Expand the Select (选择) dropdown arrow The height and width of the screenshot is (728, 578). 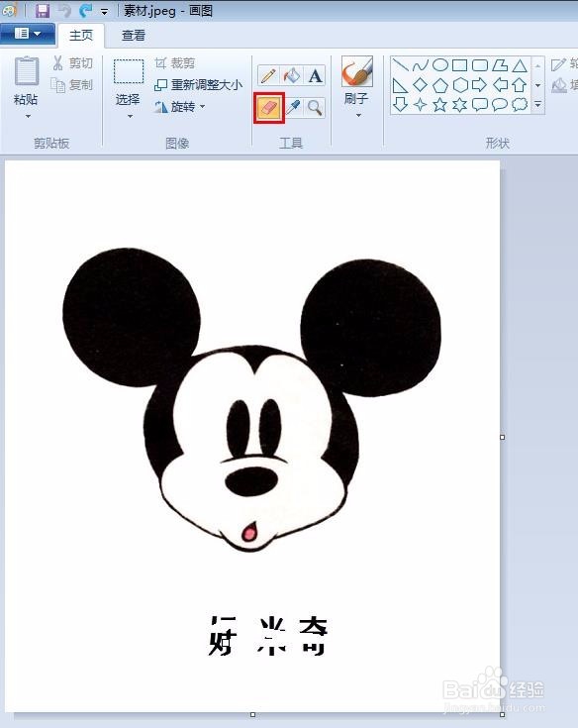coord(130,116)
